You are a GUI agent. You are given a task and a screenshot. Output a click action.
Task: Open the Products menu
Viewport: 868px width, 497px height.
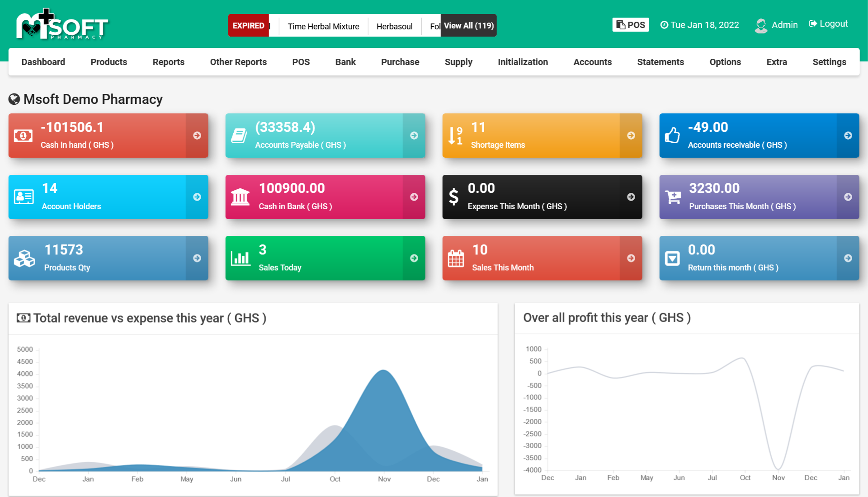pos(109,62)
